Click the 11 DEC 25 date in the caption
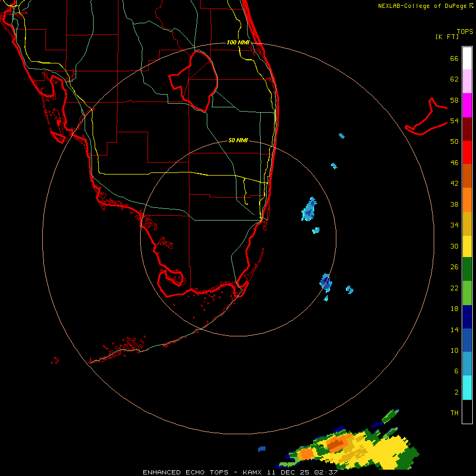 click(x=289, y=472)
